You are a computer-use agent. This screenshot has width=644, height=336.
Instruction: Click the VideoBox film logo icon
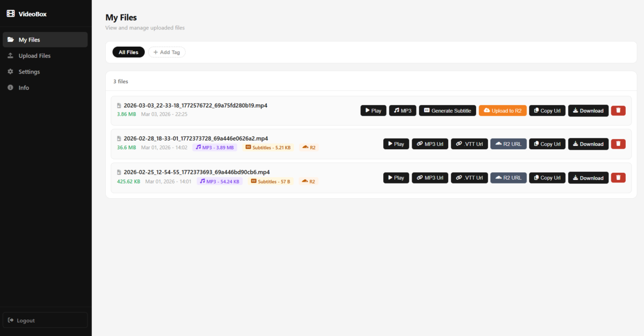tap(11, 14)
